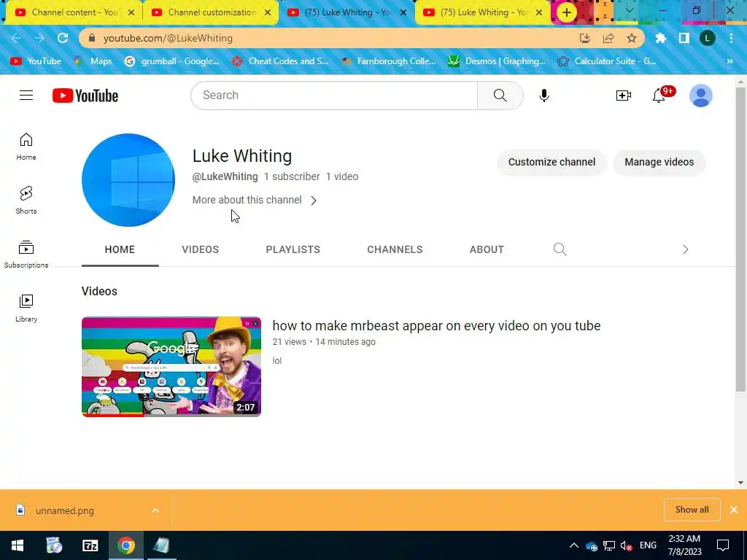Go to Home in the sidebar
The width and height of the screenshot is (747, 560).
point(26,146)
